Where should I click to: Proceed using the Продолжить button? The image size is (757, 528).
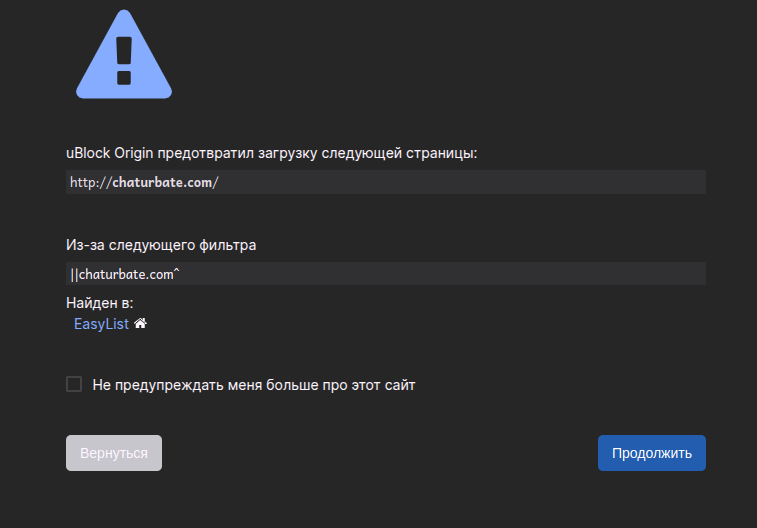(x=652, y=453)
